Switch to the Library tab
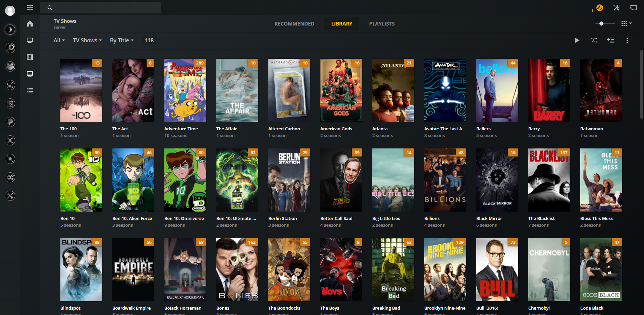644x315 pixels. (342, 24)
